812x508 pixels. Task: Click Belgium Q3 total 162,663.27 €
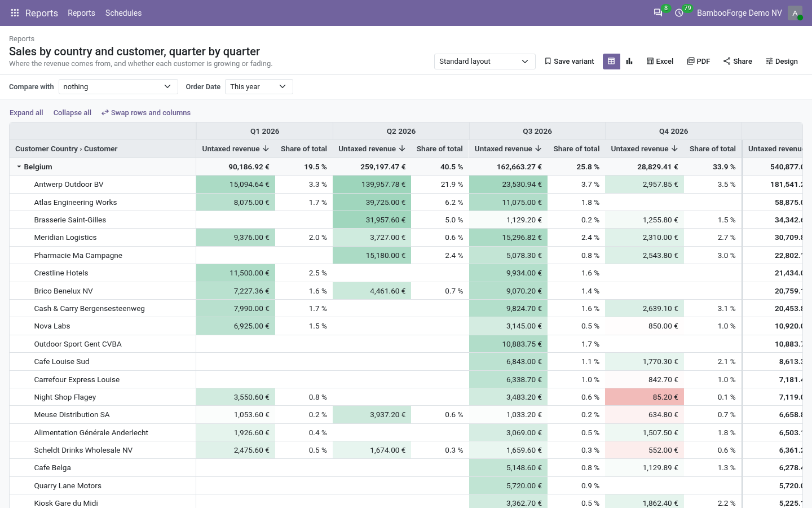coord(508,167)
